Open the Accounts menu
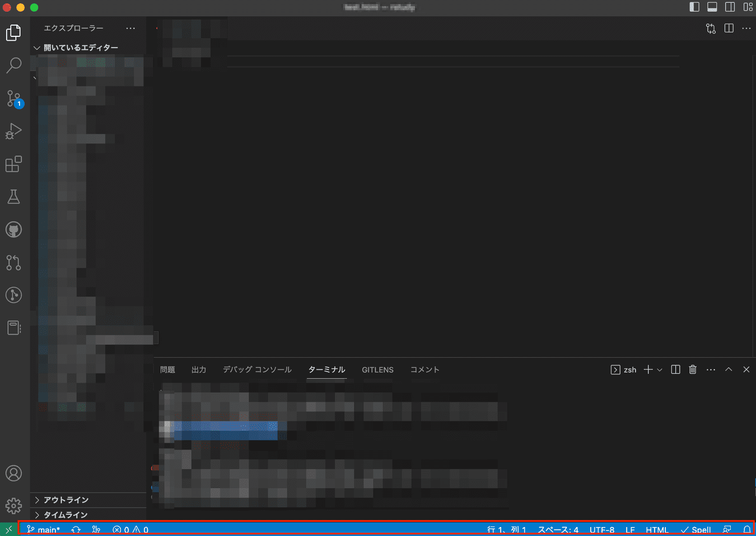 point(13,473)
